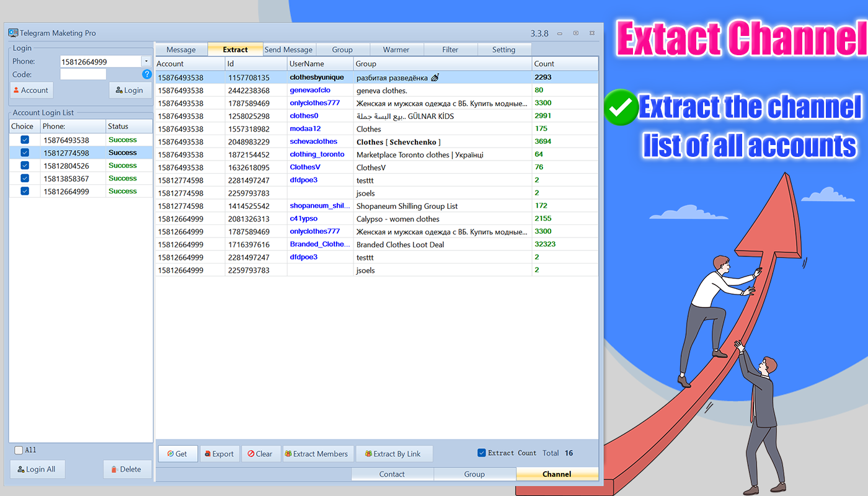Click the Extract Members button
This screenshot has height=496, width=868.
click(317, 454)
